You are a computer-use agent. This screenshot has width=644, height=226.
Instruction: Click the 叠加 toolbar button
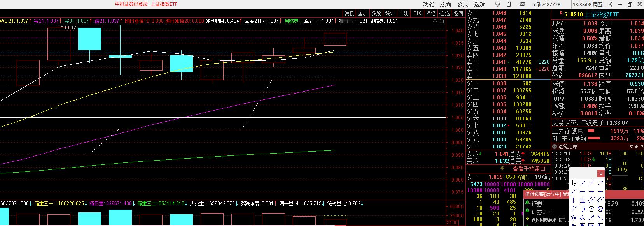(x=363, y=13)
